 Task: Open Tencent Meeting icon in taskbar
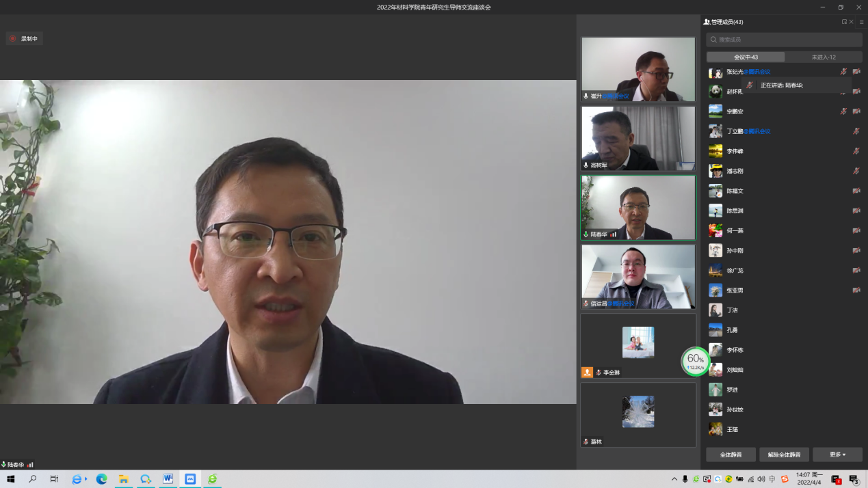tap(190, 479)
